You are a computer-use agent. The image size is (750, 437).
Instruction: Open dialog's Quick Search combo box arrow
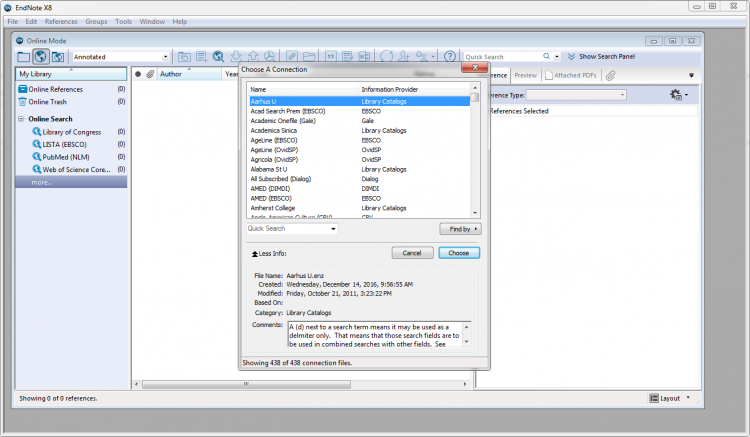click(x=333, y=229)
